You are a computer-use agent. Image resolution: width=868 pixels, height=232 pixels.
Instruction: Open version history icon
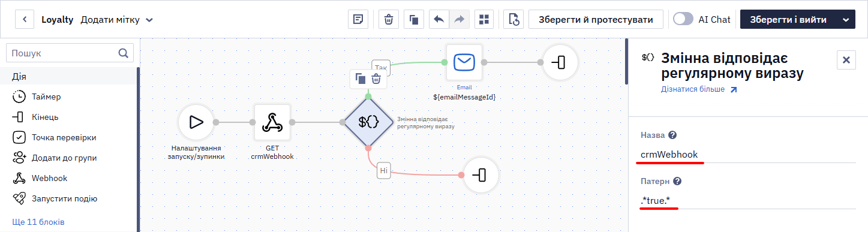tap(514, 19)
